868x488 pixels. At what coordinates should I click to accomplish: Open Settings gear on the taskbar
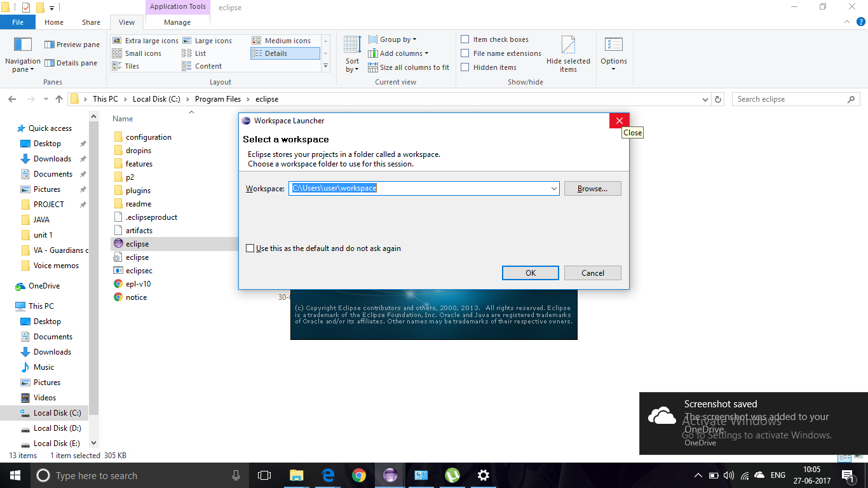point(484,475)
